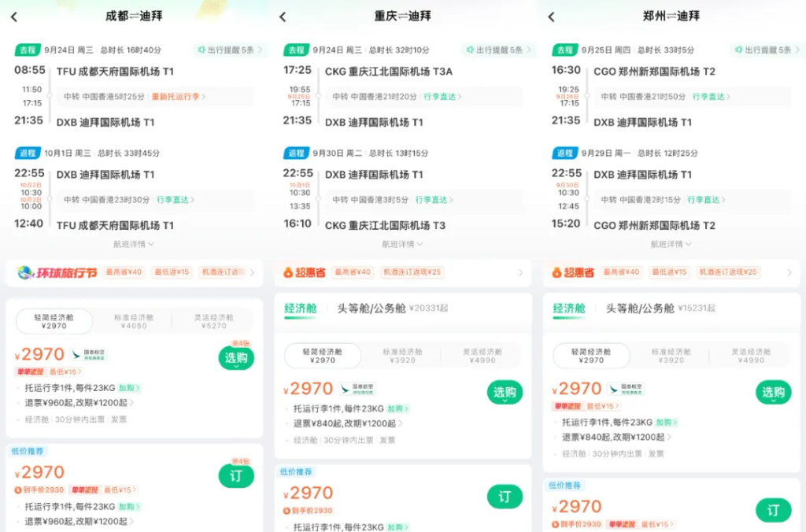Open 行李直达 for 中国香港21时50分 transfer
The height and width of the screenshot is (532, 806).
711,97
